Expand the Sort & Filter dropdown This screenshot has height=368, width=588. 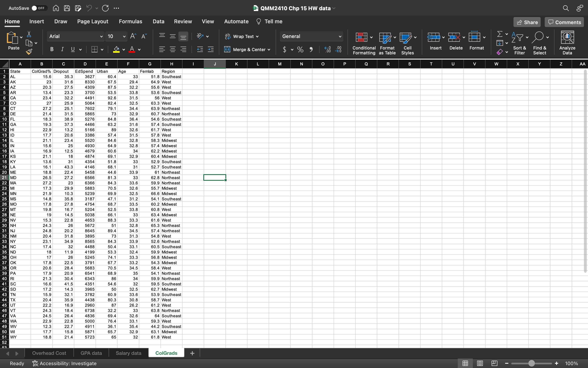click(x=527, y=37)
